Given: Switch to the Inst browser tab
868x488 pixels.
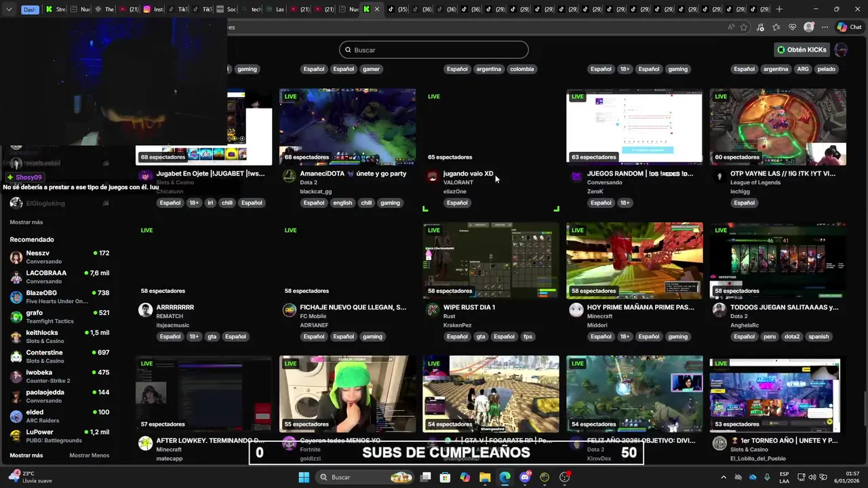Looking at the screenshot, I should tap(153, 9).
